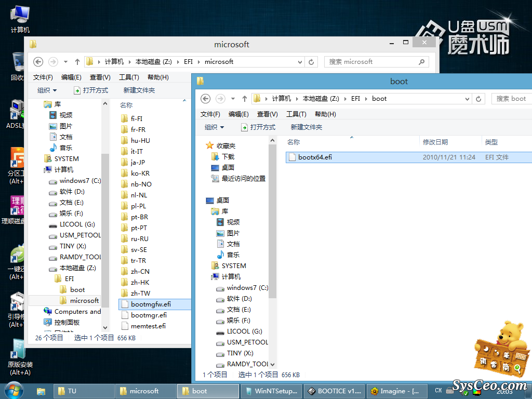Image resolution: width=532 pixels, height=399 pixels.
Task: Open 组织 dropdown in boot window
Action: [214, 127]
